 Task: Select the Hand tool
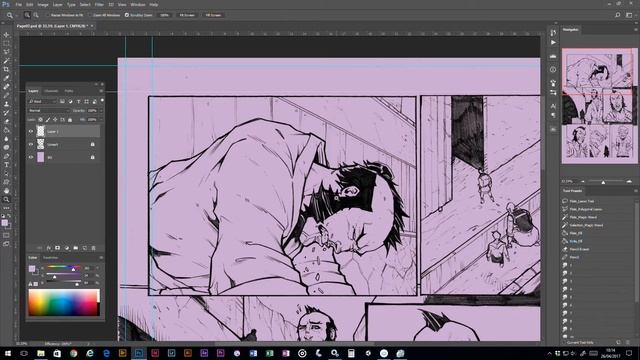coord(6,191)
